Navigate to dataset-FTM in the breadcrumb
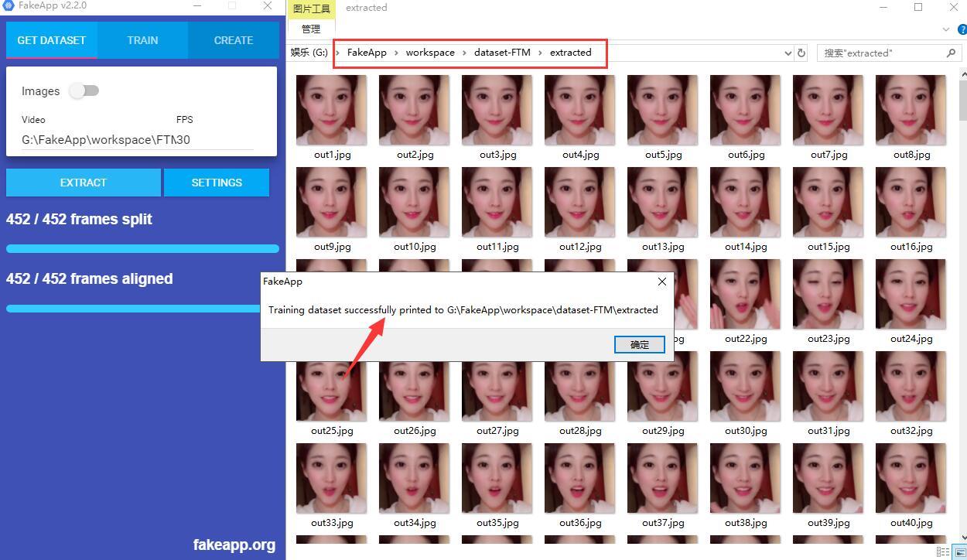Image resolution: width=967 pixels, height=560 pixels. coord(502,53)
